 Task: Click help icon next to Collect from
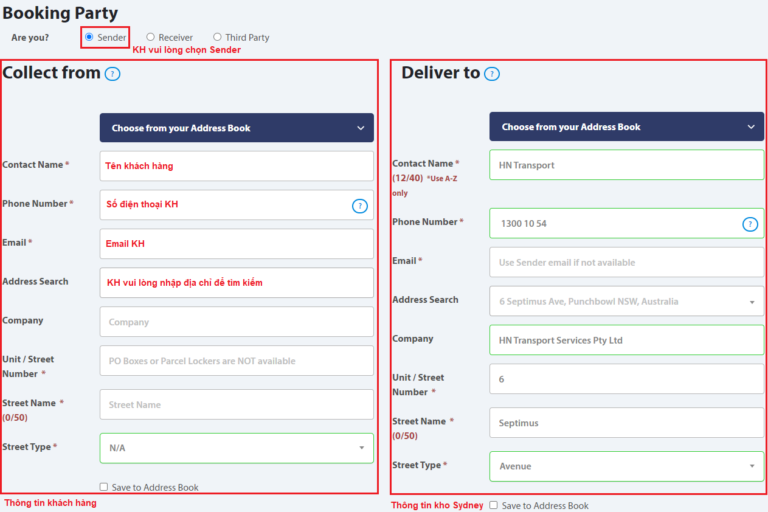(x=112, y=73)
